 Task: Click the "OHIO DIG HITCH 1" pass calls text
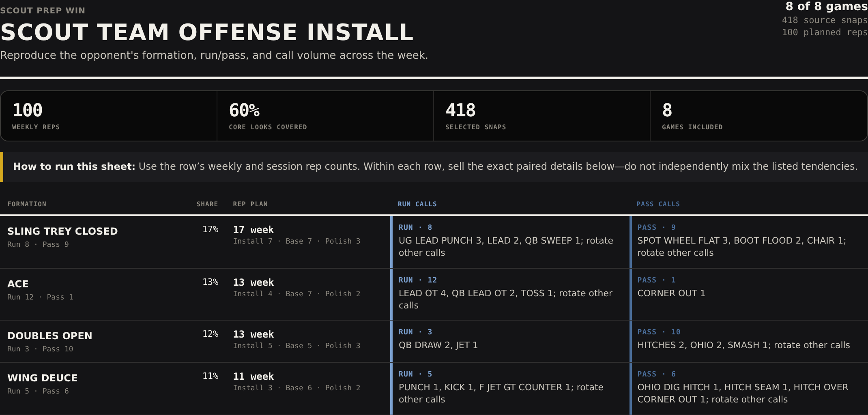tap(743, 393)
